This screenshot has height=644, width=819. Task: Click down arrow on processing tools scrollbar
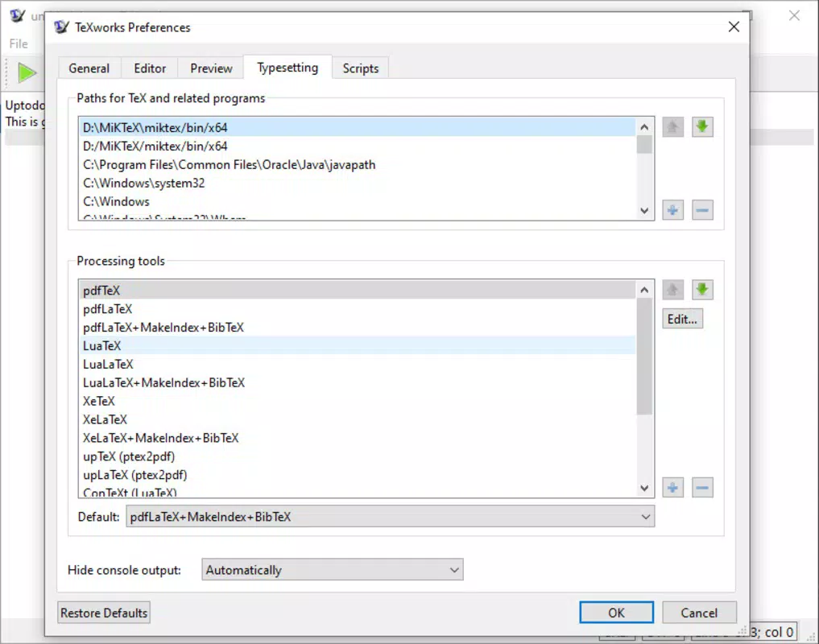(x=644, y=488)
